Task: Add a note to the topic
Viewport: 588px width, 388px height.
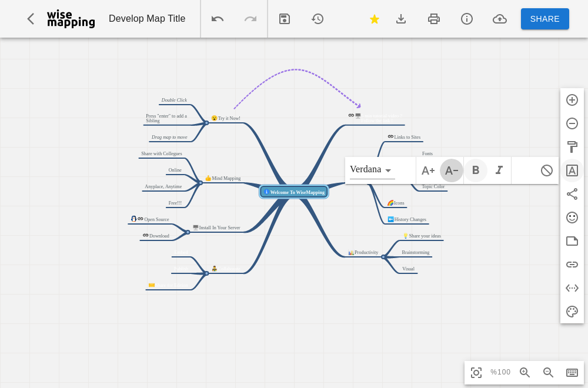Action: point(572,241)
